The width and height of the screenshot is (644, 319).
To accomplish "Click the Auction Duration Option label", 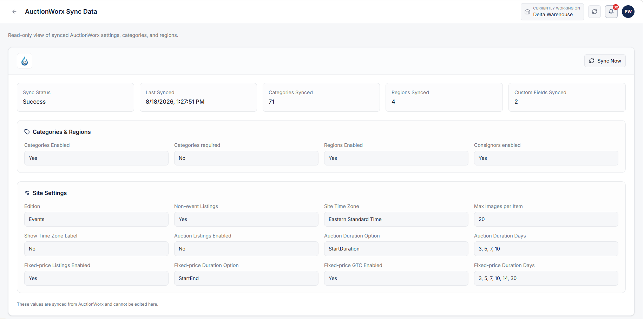I will tap(352, 236).
